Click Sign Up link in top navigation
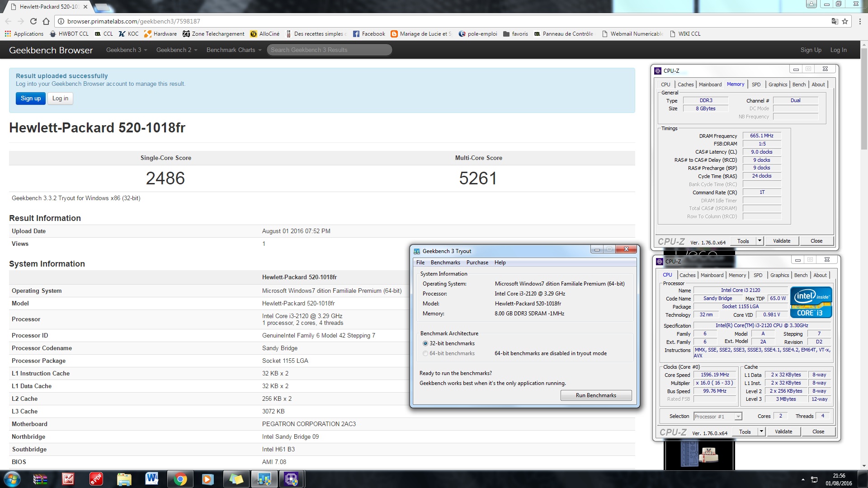868x488 pixels. (811, 50)
